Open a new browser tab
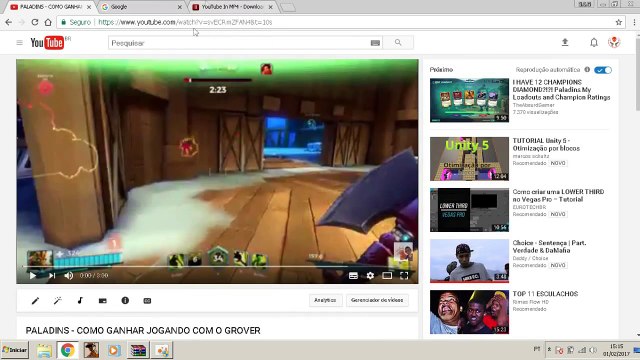The height and width of the screenshot is (360, 640). pyautogui.click(x=288, y=7)
